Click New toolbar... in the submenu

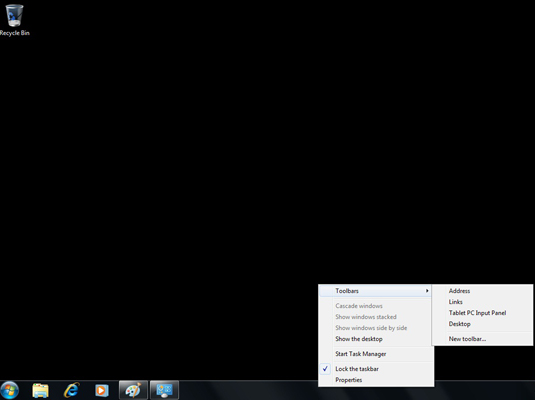click(482, 339)
